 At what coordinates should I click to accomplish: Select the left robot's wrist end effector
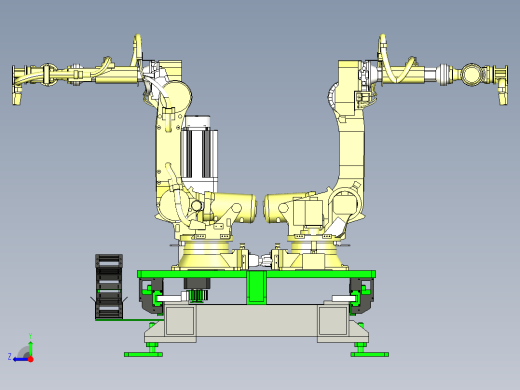tap(17, 85)
